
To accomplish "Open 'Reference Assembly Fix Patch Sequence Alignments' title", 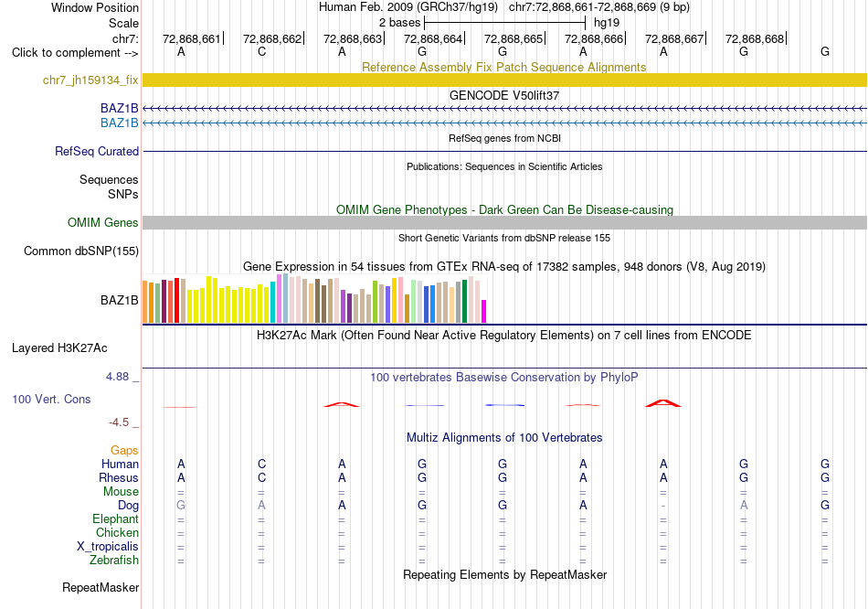I will (x=503, y=67).
